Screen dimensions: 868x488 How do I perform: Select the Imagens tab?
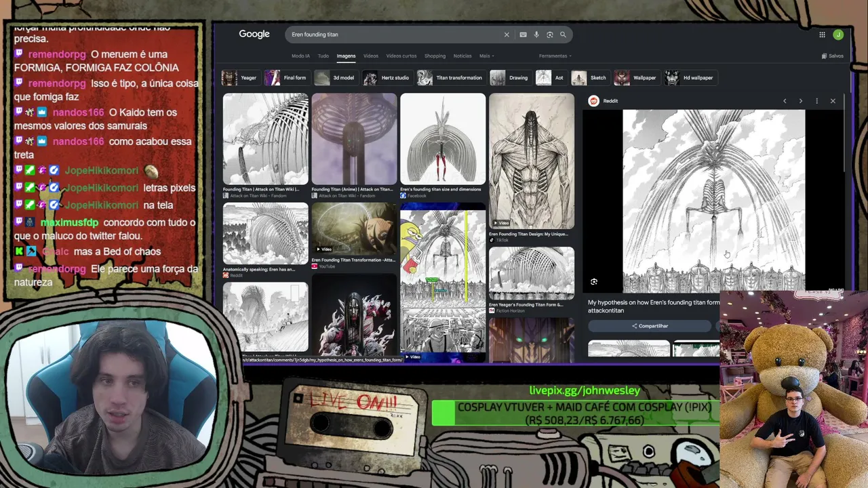point(346,56)
